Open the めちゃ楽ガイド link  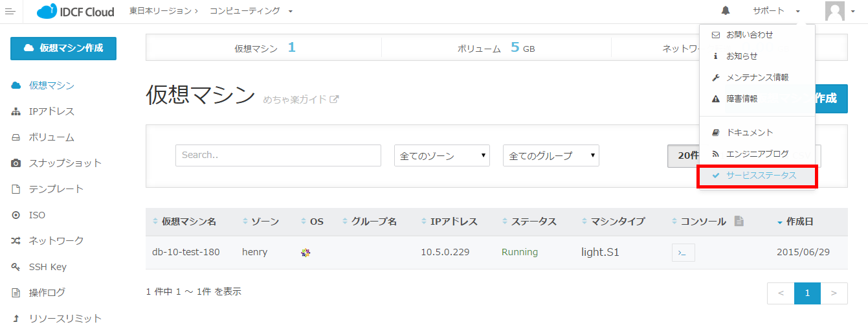coord(300,100)
